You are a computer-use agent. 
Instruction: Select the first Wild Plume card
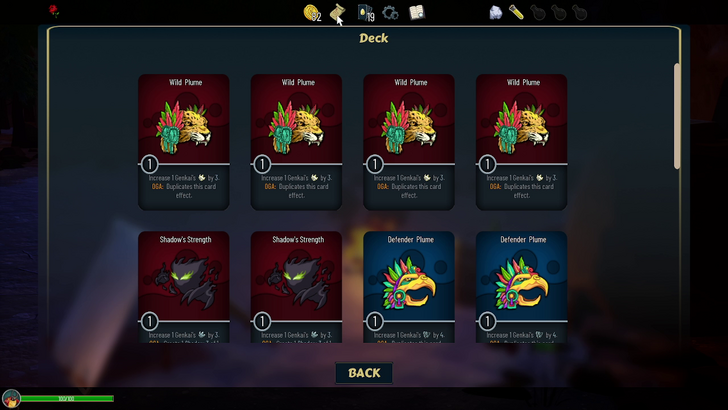pyautogui.click(x=184, y=142)
